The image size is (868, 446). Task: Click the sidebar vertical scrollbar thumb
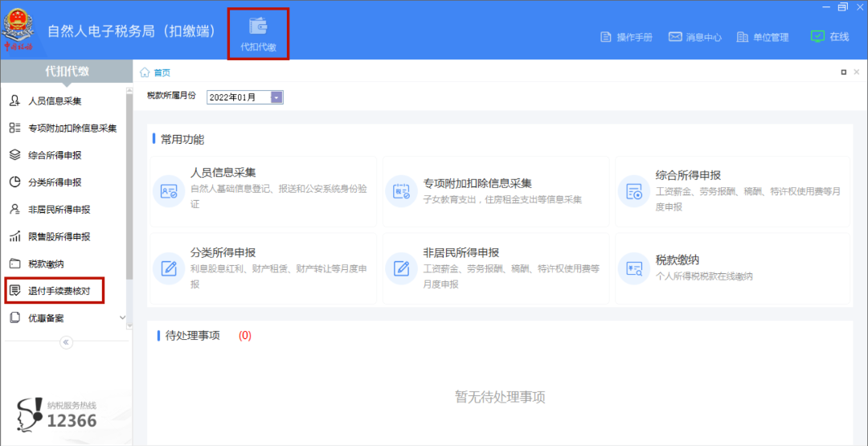tap(129, 186)
